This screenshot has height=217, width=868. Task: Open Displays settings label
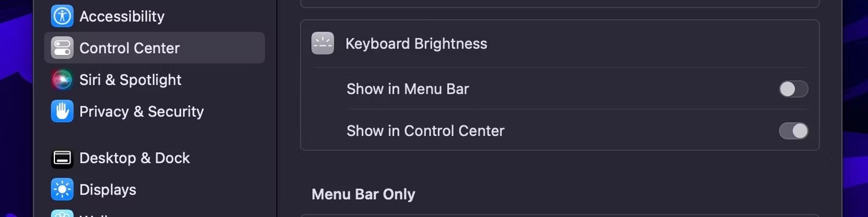coord(108,190)
